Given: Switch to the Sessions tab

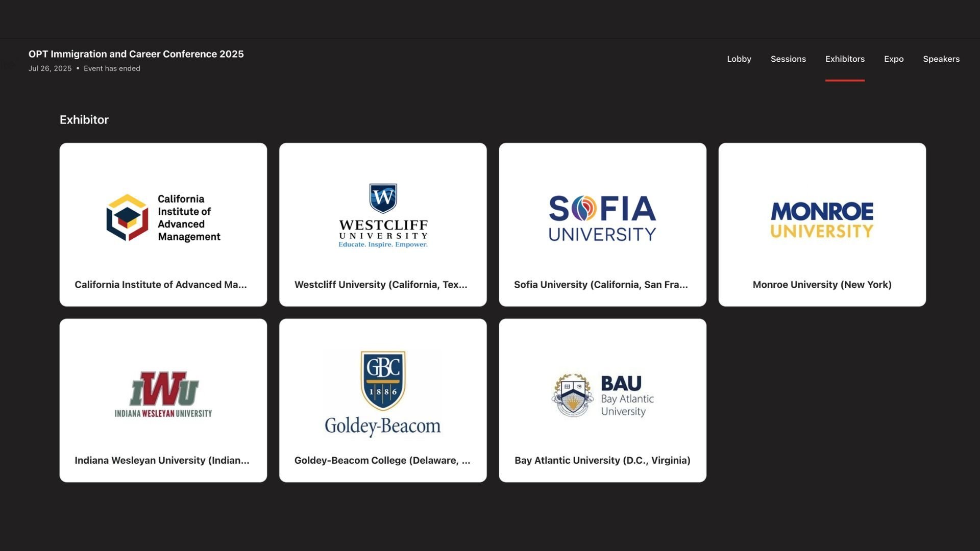Looking at the screenshot, I should (x=788, y=59).
